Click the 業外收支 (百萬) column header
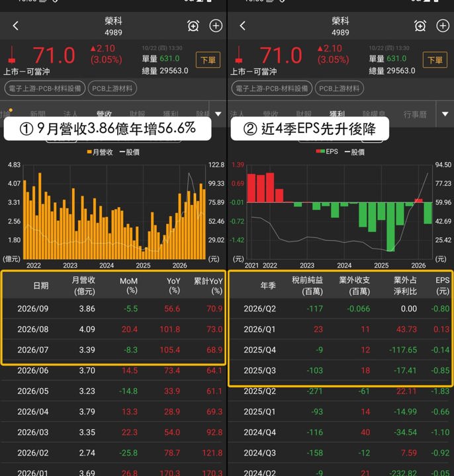454x476 pixels. 355,286
